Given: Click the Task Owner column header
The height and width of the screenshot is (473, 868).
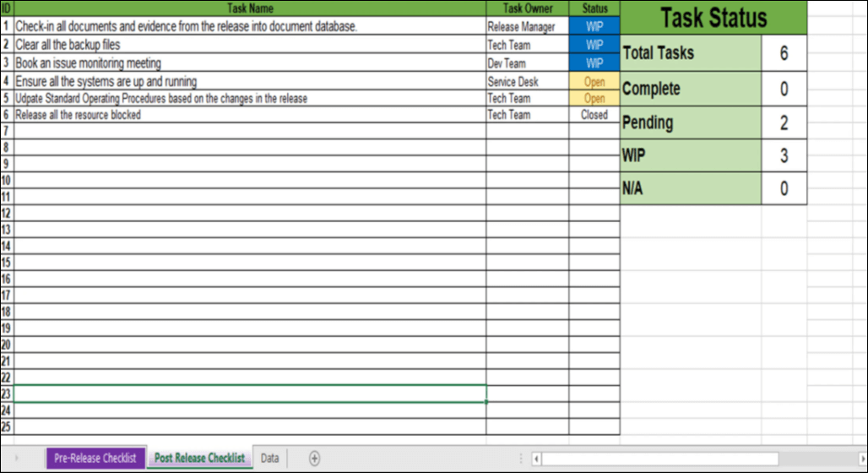Looking at the screenshot, I should click(x=528, y=8).
